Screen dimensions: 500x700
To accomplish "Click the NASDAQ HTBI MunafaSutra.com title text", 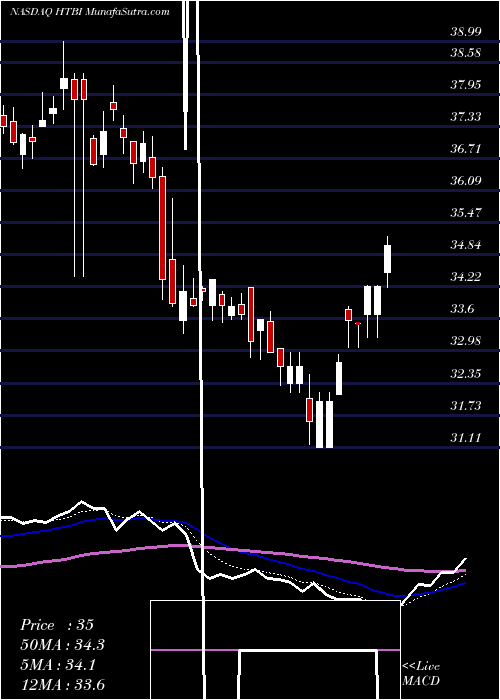I will (90, 12).
